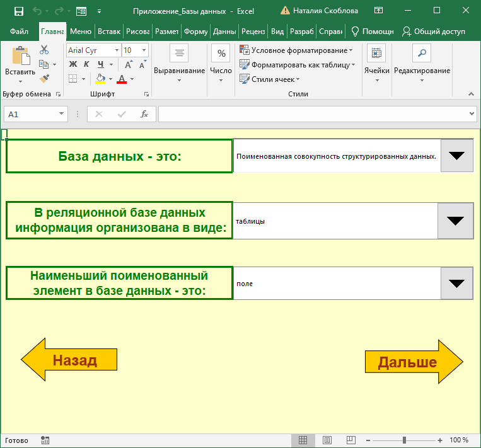Expand the dropdown showing 'таблицы'
This screenshot has width=481, height=448.
[x=455, y=221]
